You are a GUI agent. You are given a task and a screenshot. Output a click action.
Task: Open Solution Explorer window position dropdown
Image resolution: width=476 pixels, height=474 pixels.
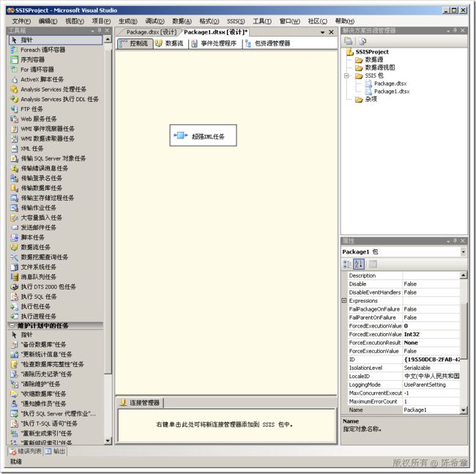tap(448, 31)
